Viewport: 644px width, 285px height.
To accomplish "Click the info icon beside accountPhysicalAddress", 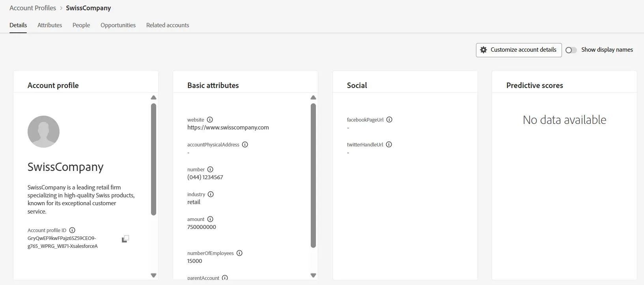I will 245,144.
